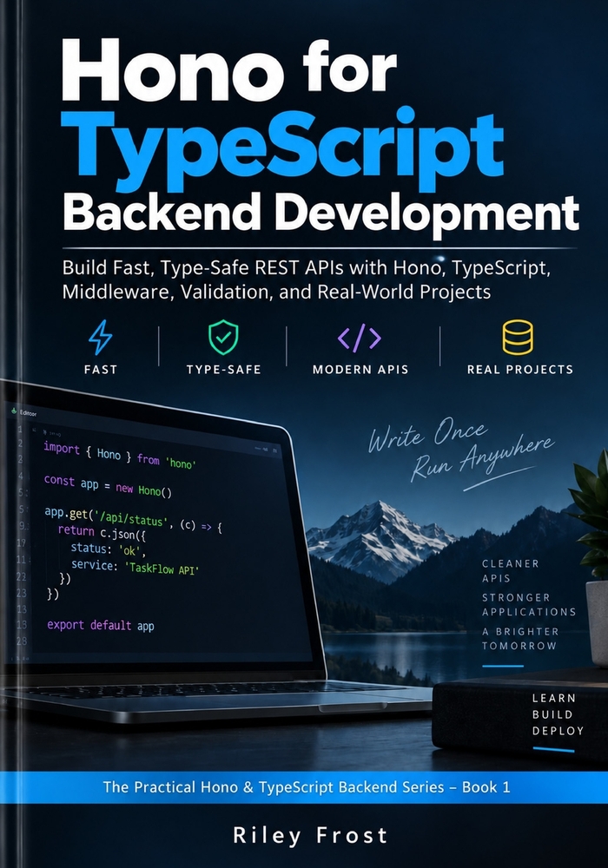Click the 'STRONGER APPLICATIONS' text
The width and height of the screenshot is (608, 868).
point(529,604)
